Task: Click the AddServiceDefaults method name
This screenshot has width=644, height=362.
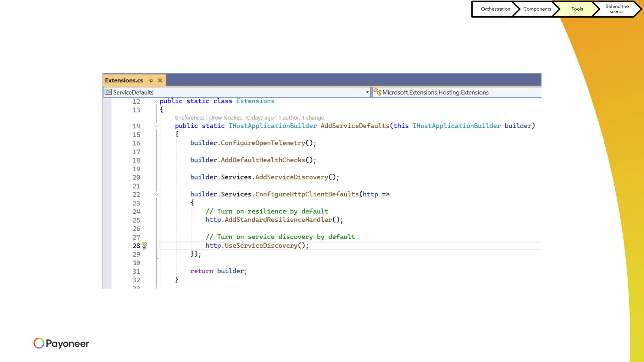Action: click(x=355, y=126)
